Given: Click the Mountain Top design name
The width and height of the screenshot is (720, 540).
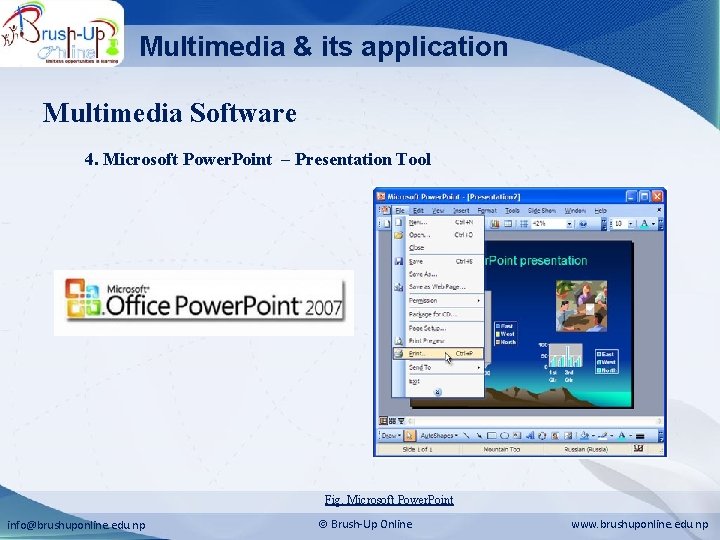Looking at the screenshot, I should 501,449.
